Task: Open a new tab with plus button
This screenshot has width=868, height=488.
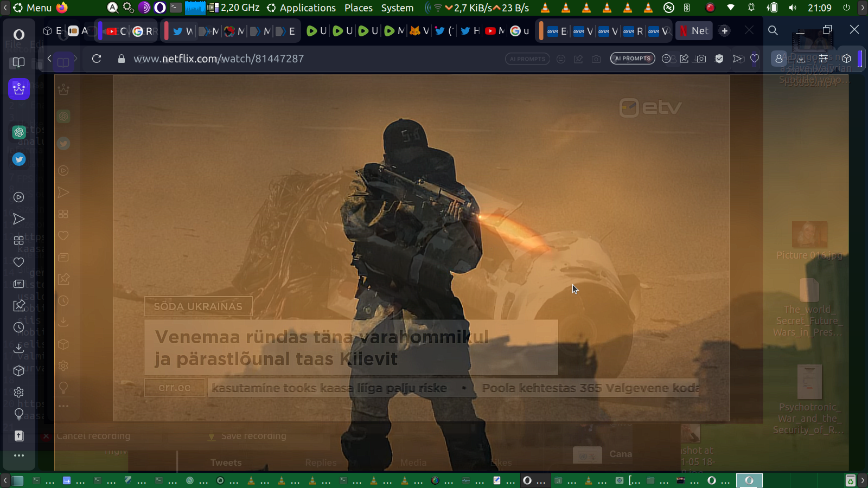Action: [x=725, y=31]
